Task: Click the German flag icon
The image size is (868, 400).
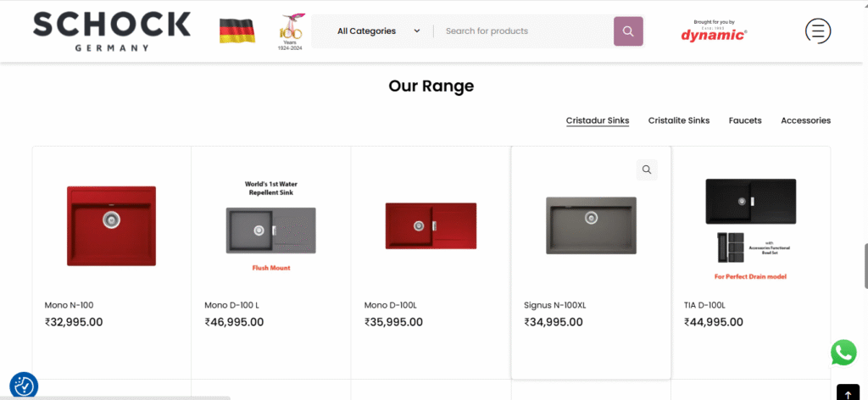Action: pos(237,31)
